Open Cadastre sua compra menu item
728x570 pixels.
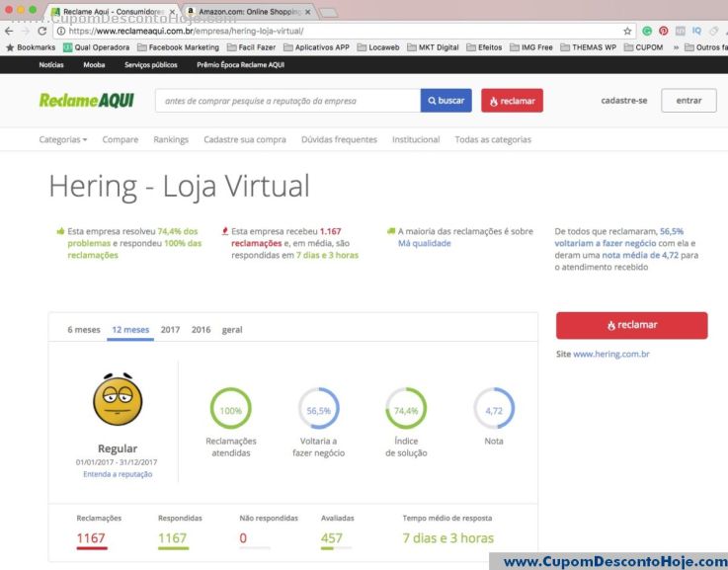pyautogui.click(x=245, y=139)
